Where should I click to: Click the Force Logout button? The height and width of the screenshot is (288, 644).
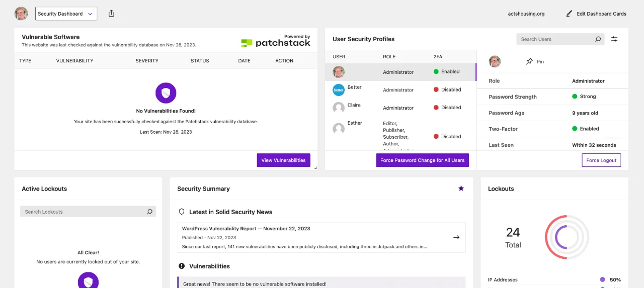601,160
